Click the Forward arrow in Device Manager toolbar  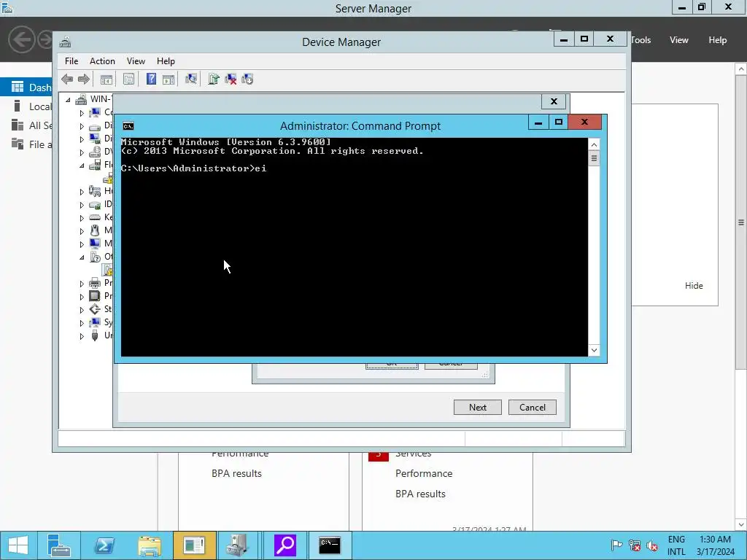pos(84,79)
